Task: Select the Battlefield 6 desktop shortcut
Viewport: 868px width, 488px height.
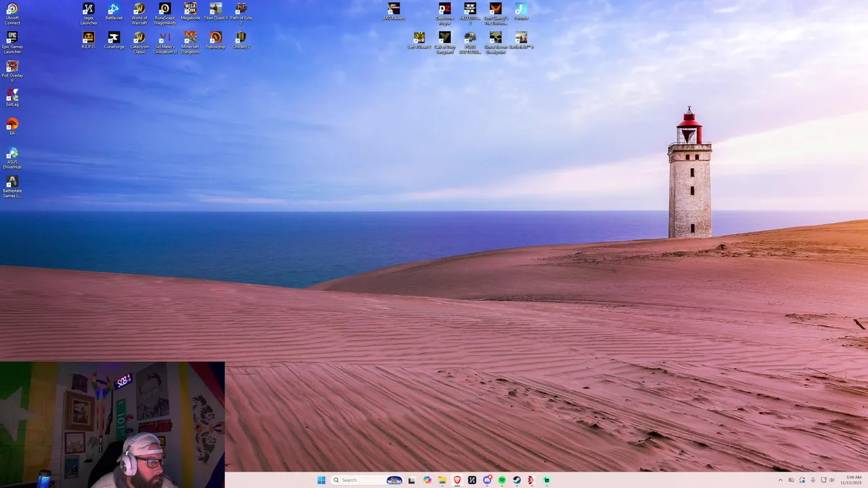Action: pyautogui.click(x=521, y=40)
